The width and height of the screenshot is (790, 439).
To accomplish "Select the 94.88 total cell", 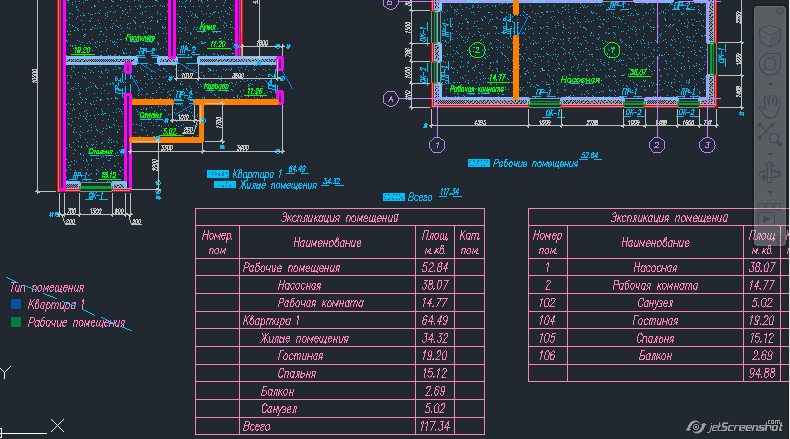I will click(762, 373).
